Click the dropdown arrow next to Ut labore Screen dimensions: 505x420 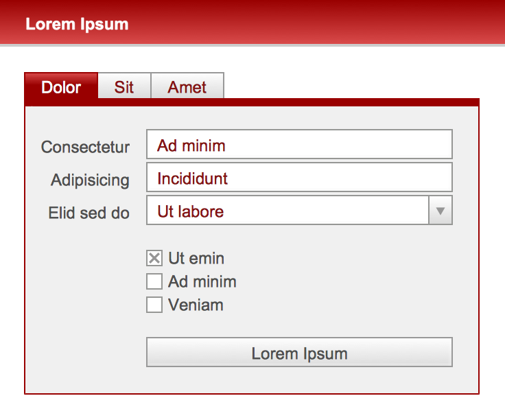[441, 211]
